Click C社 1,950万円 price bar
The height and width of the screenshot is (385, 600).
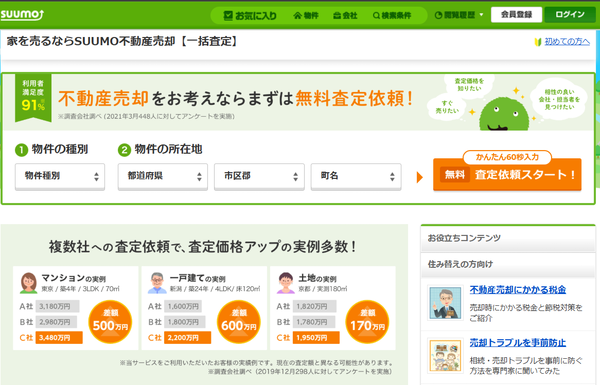(316, 338)
